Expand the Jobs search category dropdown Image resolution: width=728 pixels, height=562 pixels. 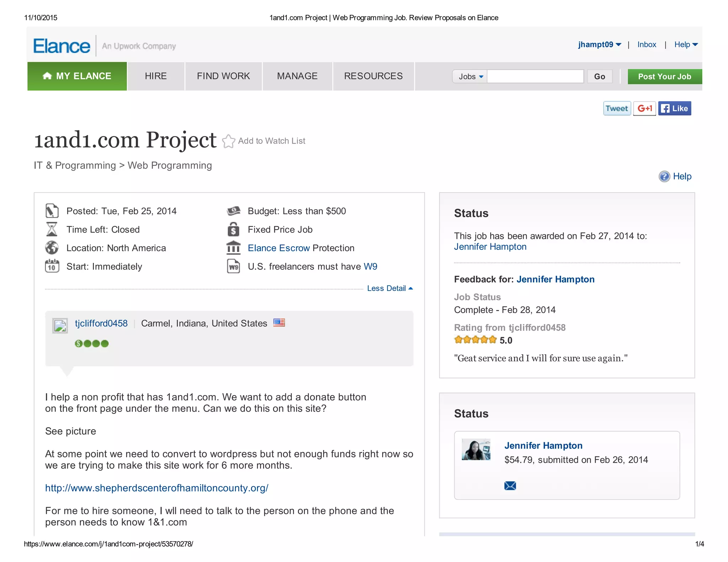[x=470, y=76]
